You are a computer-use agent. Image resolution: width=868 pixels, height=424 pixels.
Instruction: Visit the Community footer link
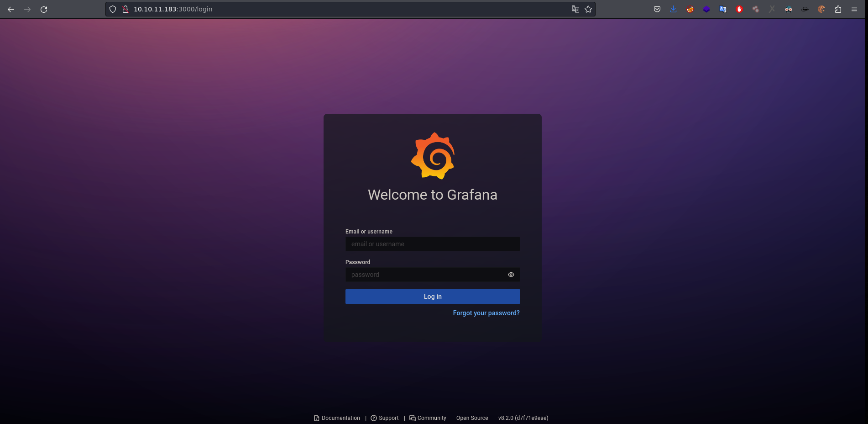431,418
